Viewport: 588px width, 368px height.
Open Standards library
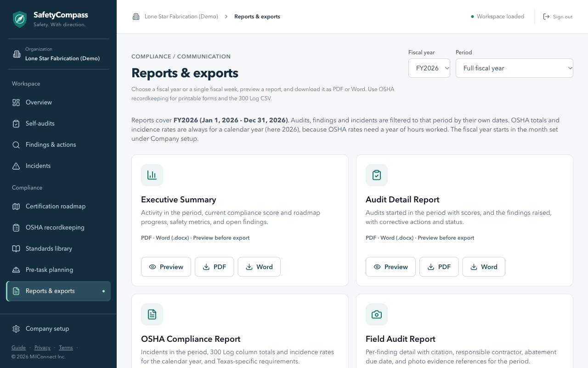(x=58, y=249)
